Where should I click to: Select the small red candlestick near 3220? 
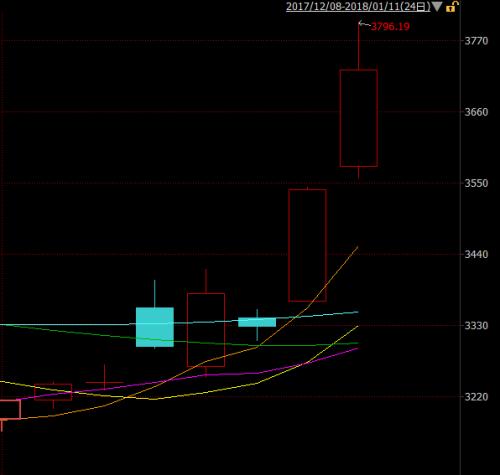pyautogui.click(x=53, y=392)
